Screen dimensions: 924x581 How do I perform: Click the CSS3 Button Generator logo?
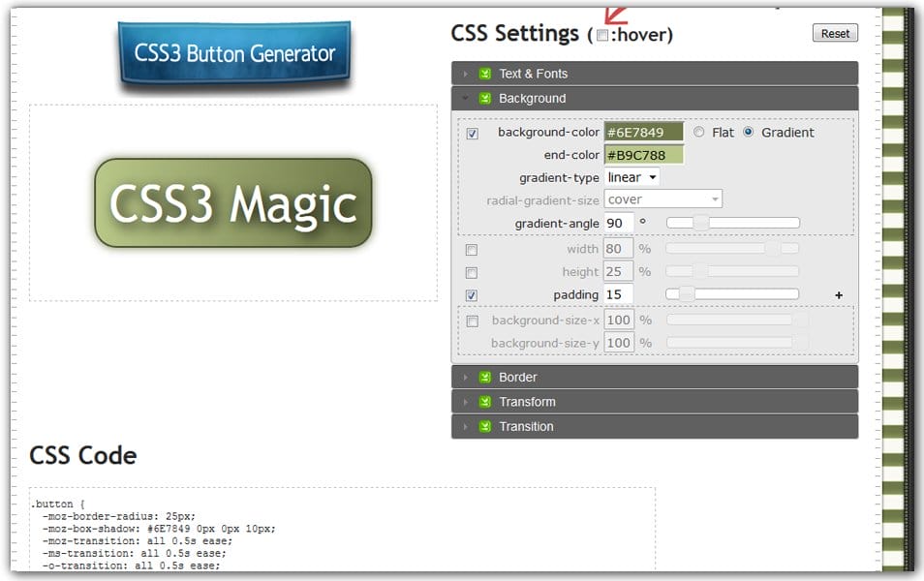pyautogui.click(x=232, y=53)
